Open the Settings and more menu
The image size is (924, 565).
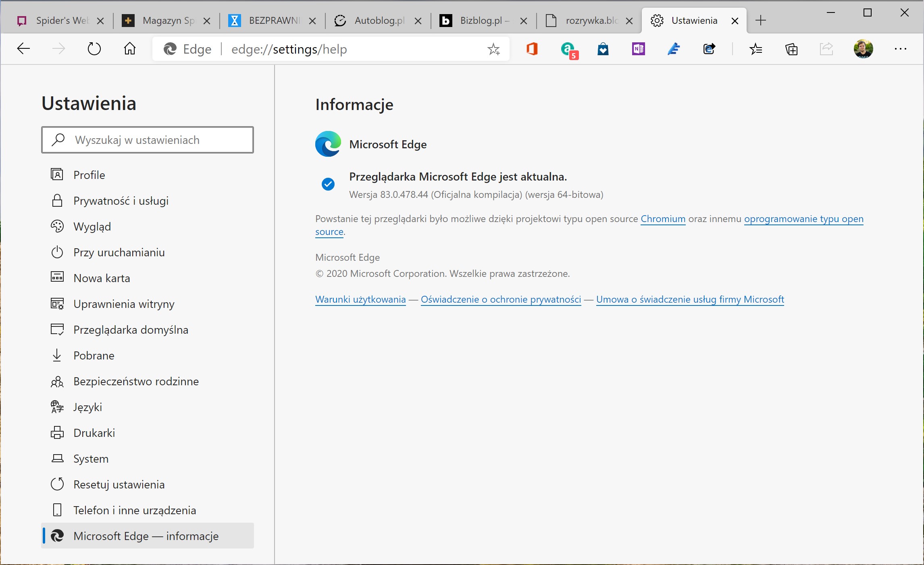click(x=900, y=49)
